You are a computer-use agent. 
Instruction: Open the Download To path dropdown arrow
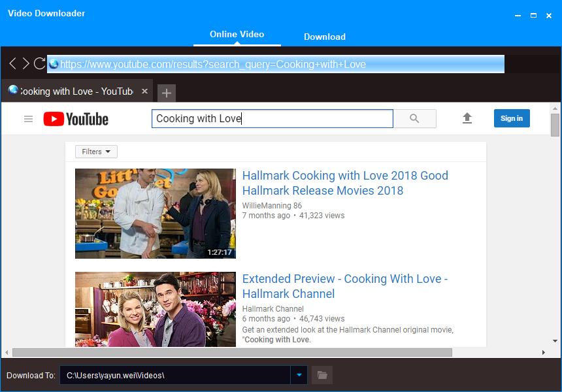(299, 375)
